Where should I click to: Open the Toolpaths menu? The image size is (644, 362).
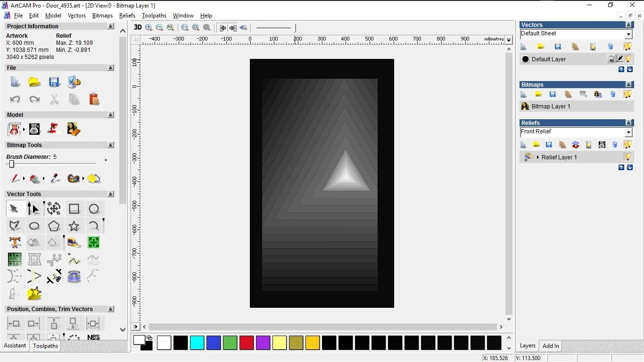tap(154, 16)
